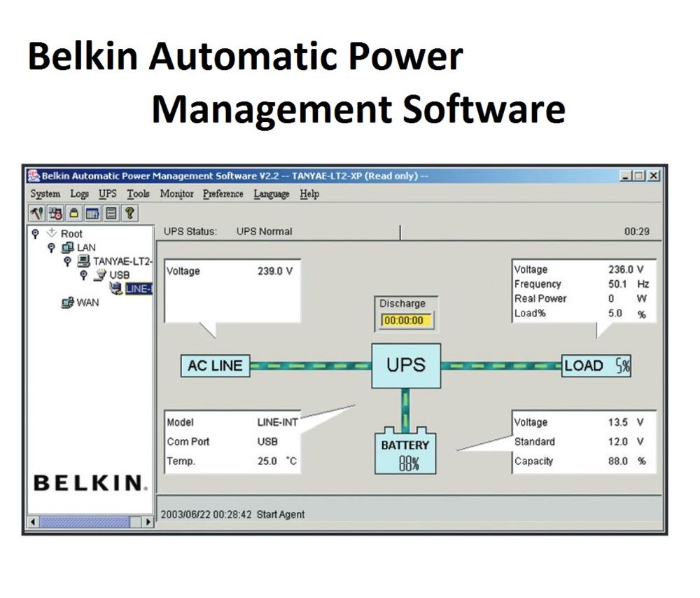Select the LAN tree item

(x=86, y=247)
